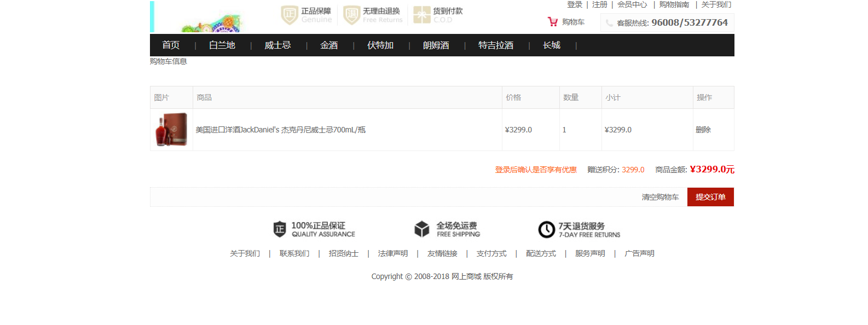Click the free returns shield icon
This screenshot has width=868, height=325.
pyautogui.click(x=351, y=15)
